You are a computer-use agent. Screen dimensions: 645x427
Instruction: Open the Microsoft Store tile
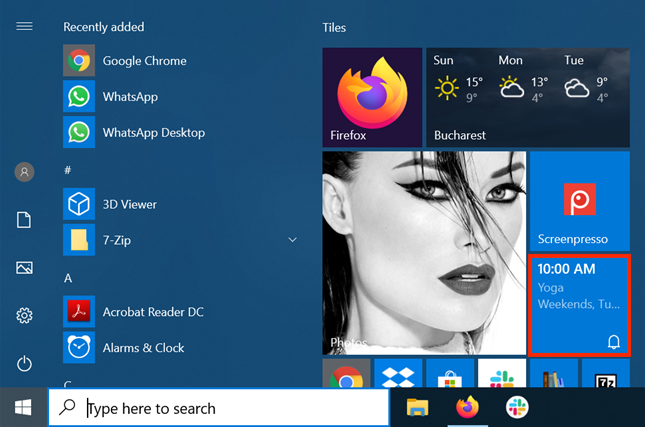click(x=450, y=373)
